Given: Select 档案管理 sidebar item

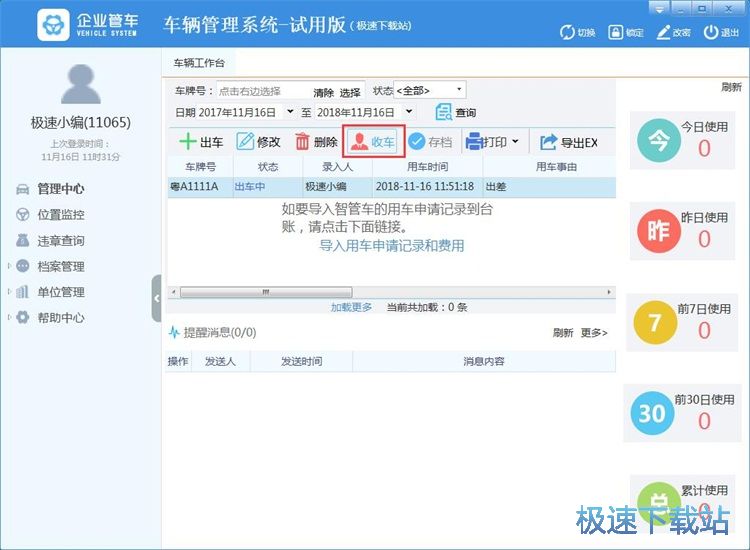Looking at the screenshot, I should (x=61, y=266).
